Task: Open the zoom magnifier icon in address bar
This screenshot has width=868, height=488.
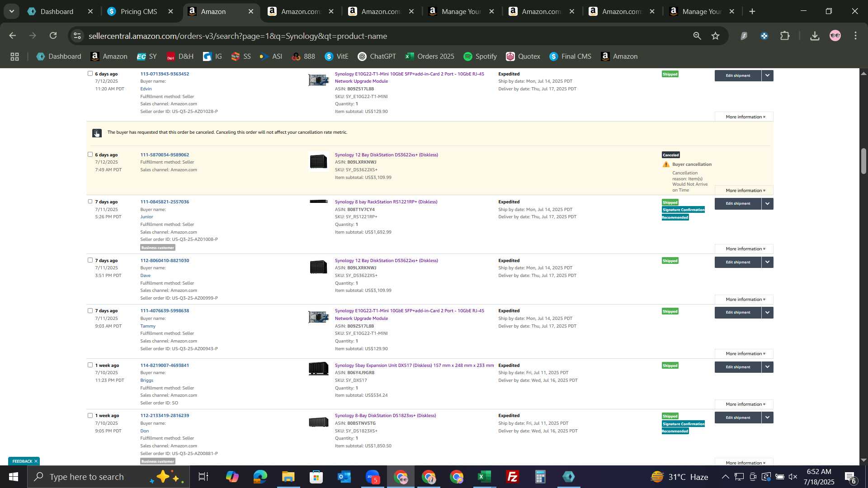Action: 697,36
